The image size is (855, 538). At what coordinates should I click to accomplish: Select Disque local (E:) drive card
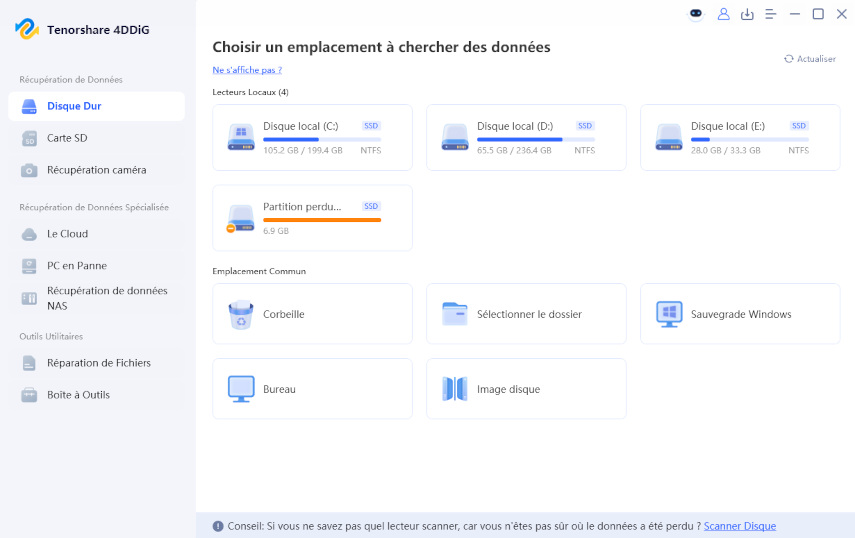click(x=740, y=137)
